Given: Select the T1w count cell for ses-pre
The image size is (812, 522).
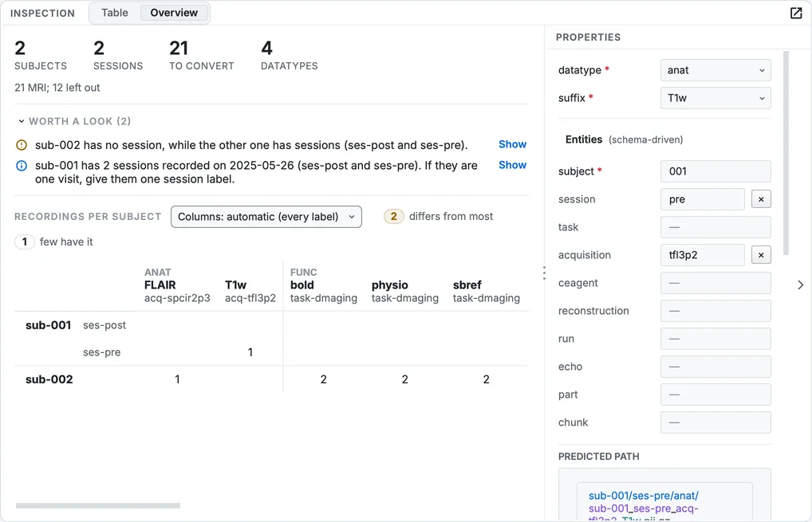Looking at the screenshot, I should coord(250,352).
